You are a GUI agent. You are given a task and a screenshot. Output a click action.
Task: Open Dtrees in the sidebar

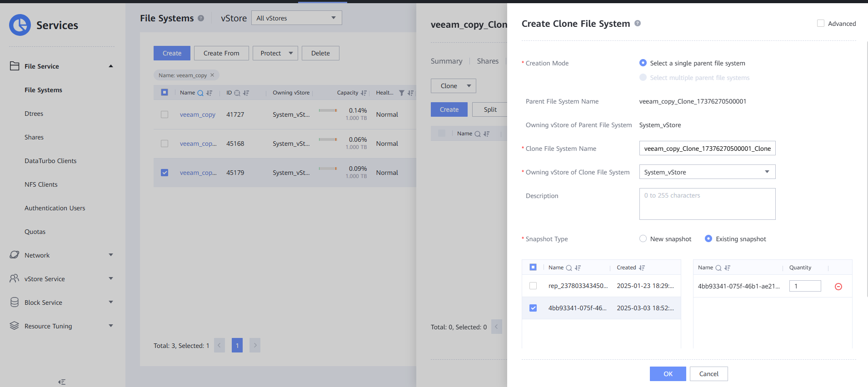[34, 114]
